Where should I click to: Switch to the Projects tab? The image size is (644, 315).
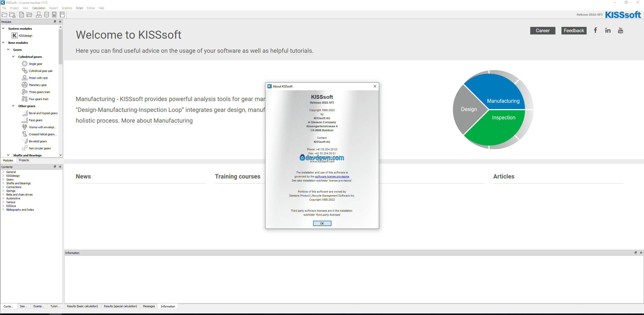click(24, 160)
